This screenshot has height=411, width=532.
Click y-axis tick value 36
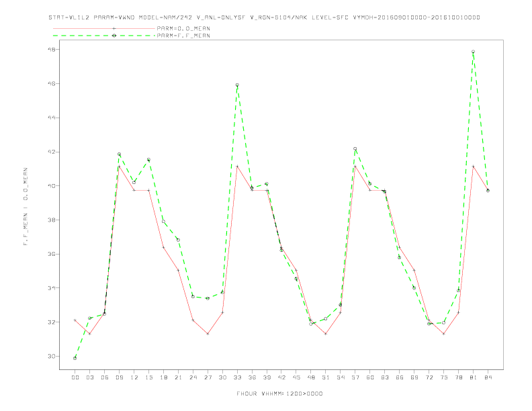pyautogui.click(x=52, y=254)
